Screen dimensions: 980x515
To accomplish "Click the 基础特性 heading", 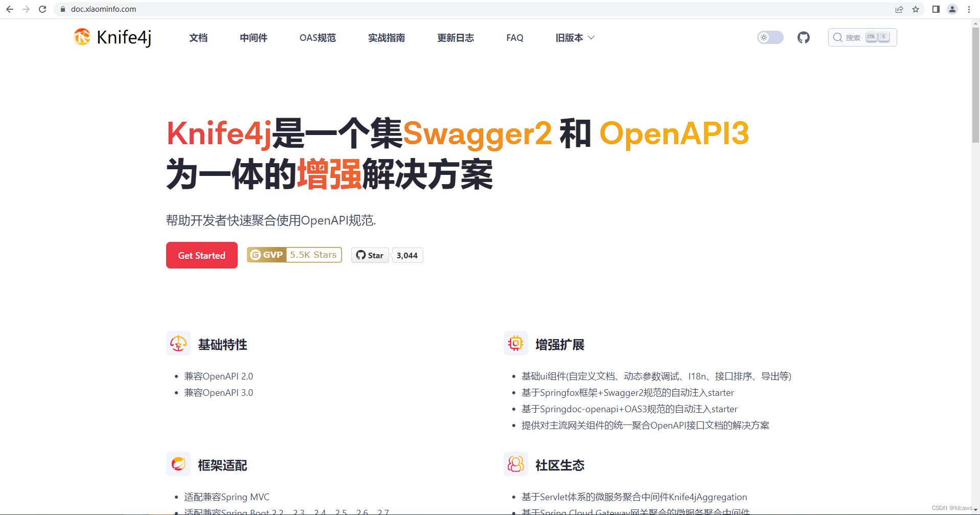I will tap(222, 344).
